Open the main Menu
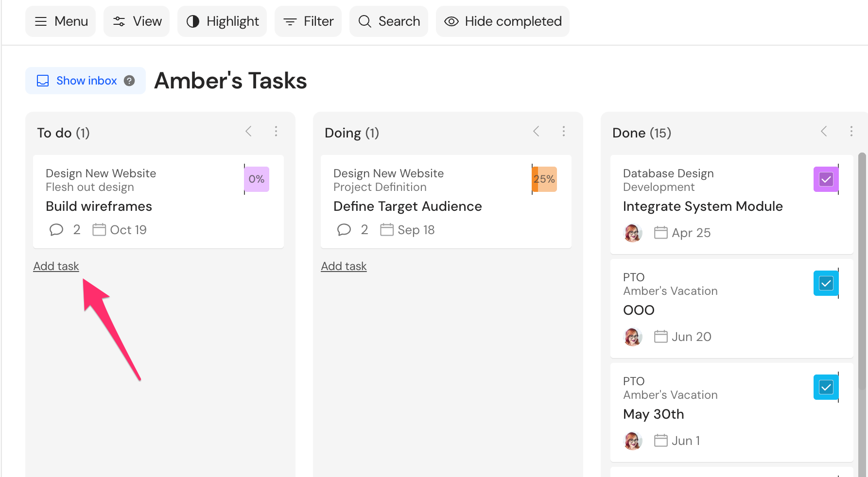868x477 pixels. pos(61,21)
